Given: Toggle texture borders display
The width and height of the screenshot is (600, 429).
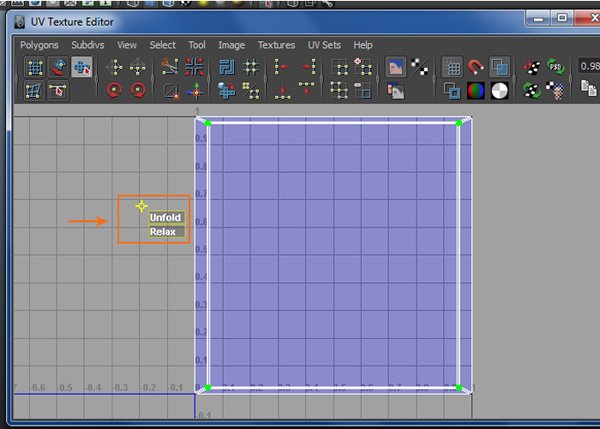Looking at the screenshot, I should click(x=452, y=91).
